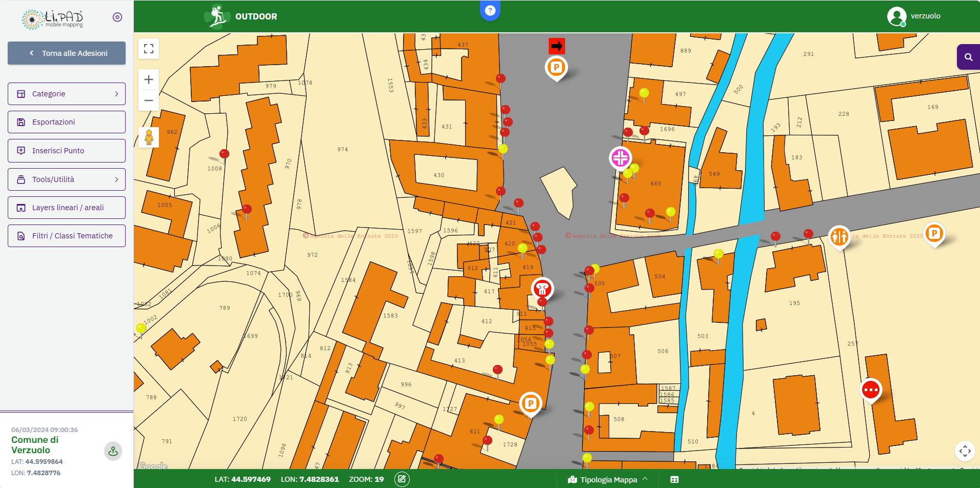Click the edit coordinates pencil icon

pos(402,479)
